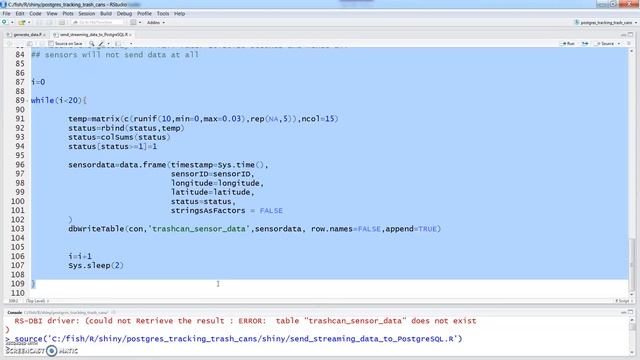
Task: Click the code tools wand icon
Action: 101,43
